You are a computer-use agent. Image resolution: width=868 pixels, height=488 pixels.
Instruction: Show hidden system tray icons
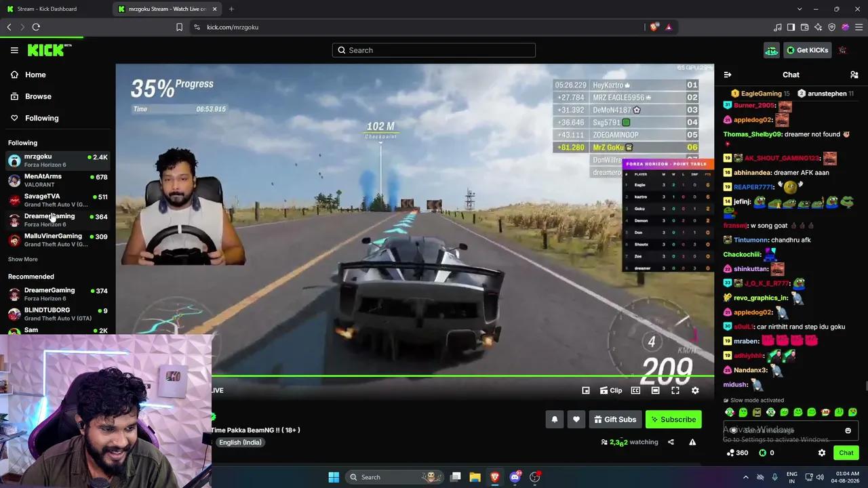tap(746, 477)
